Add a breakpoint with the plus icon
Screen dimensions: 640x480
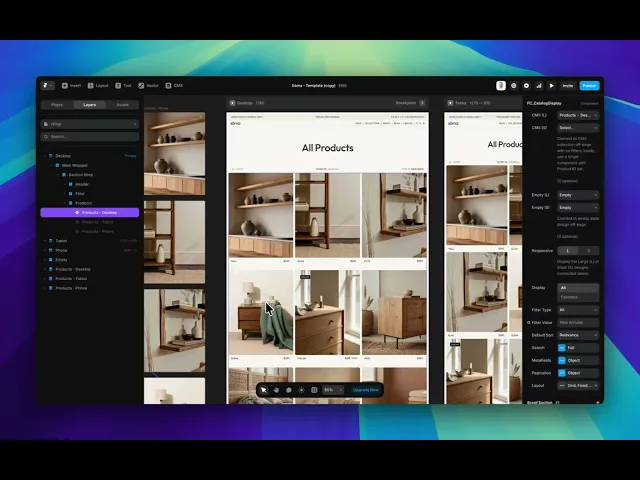tap(422, 103)
